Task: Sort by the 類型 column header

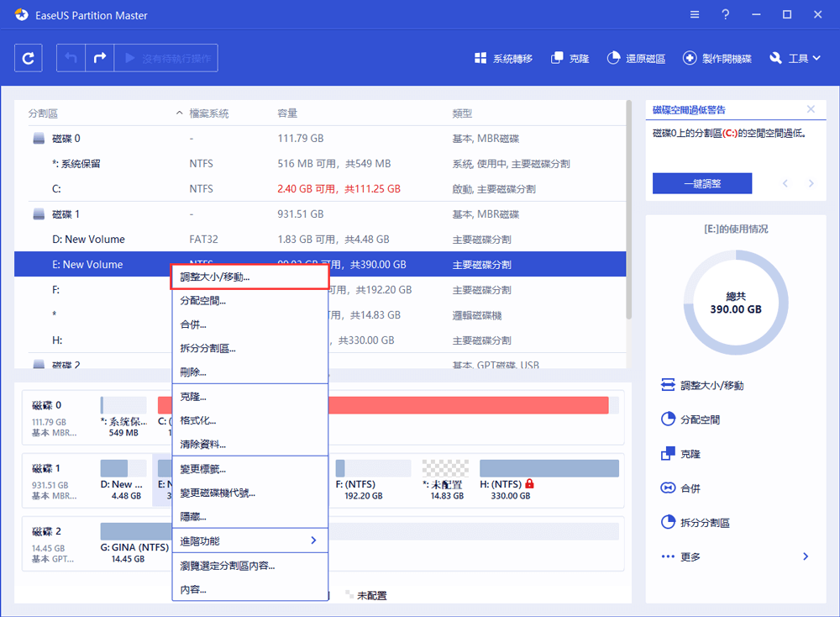Action: [x=462, y=113]
